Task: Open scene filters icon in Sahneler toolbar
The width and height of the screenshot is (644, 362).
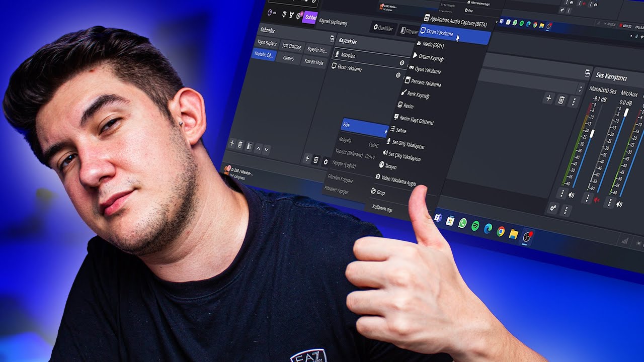Action: pos(249,146)
